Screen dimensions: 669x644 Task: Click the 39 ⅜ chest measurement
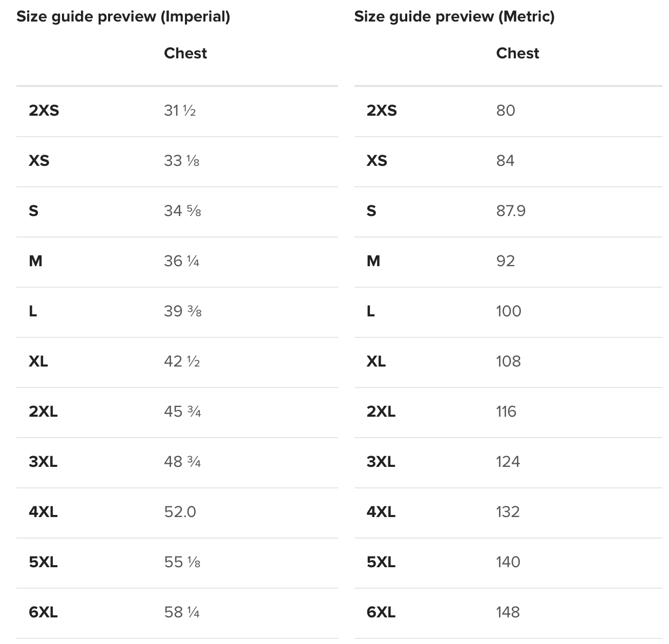pyautogui.click(x=182, y=311)
